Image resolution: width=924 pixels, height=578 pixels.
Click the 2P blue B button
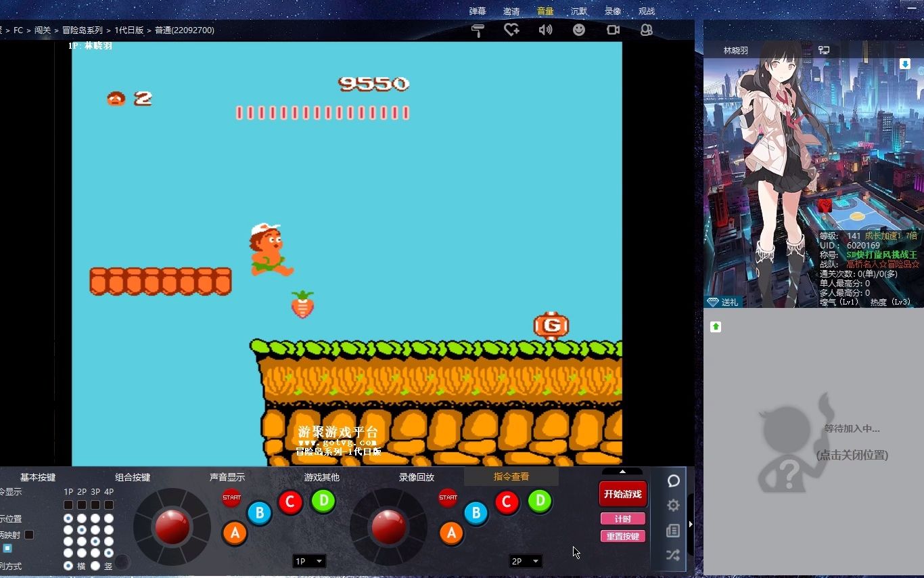coord(476,513)
